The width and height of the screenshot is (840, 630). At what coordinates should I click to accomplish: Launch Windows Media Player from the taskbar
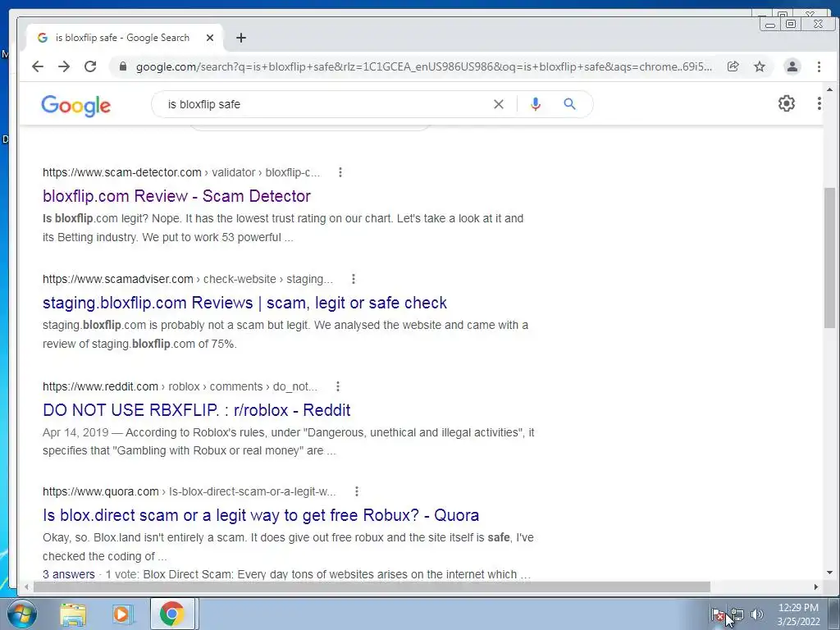pos(122,614)
